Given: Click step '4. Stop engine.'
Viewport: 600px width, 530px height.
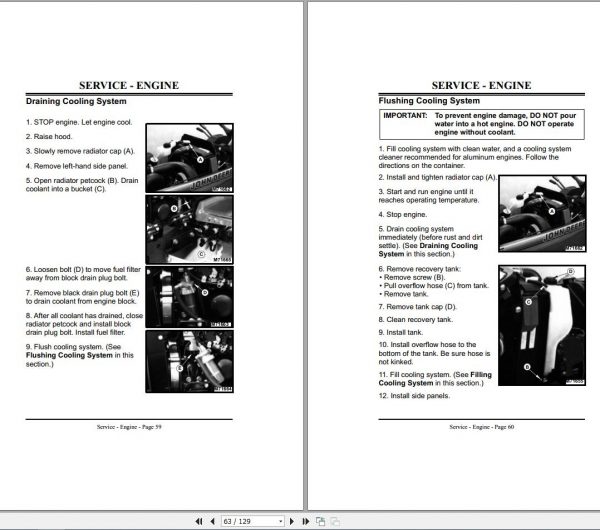Looking at the screenshot, I should [x=403, y=215].
